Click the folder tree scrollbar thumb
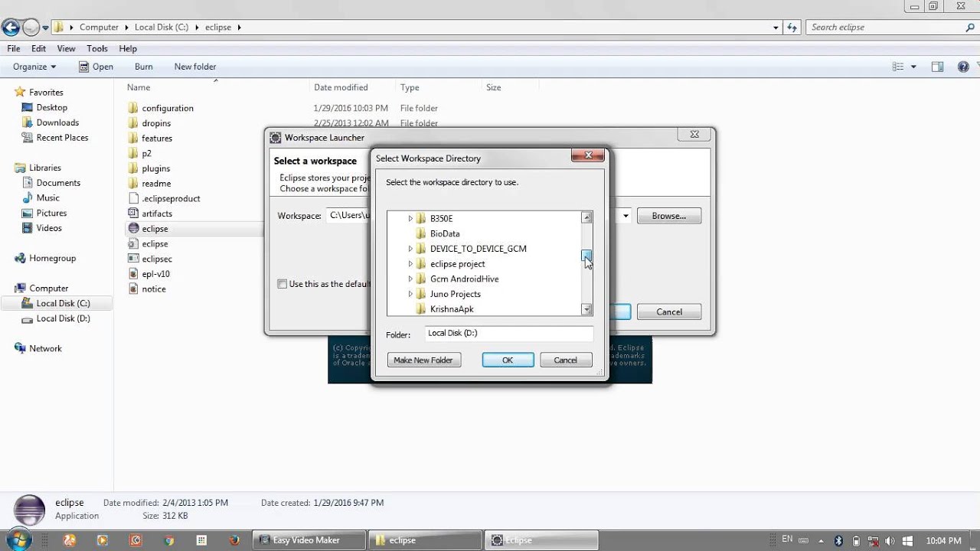Screen dimensions: 980x551 [586, 256]
